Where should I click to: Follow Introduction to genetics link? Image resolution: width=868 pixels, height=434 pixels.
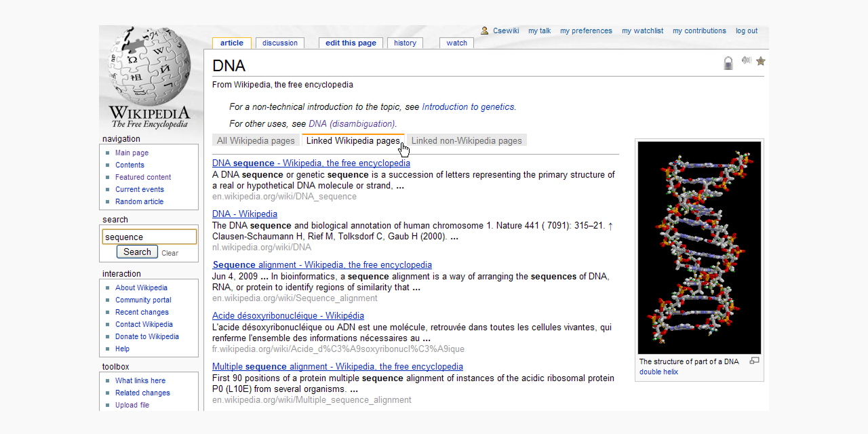click(468, 106)
